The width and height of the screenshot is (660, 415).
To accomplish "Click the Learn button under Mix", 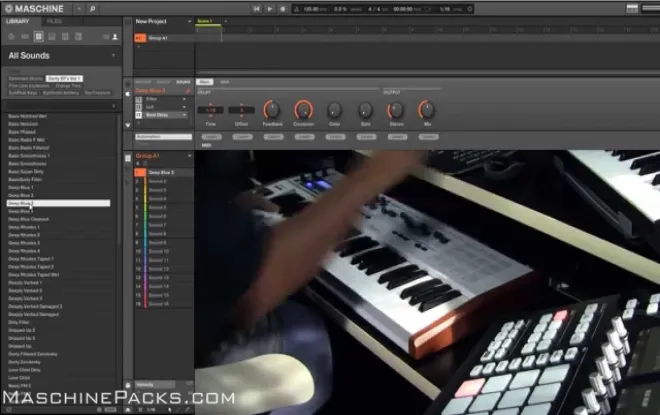I will [428, 137].
